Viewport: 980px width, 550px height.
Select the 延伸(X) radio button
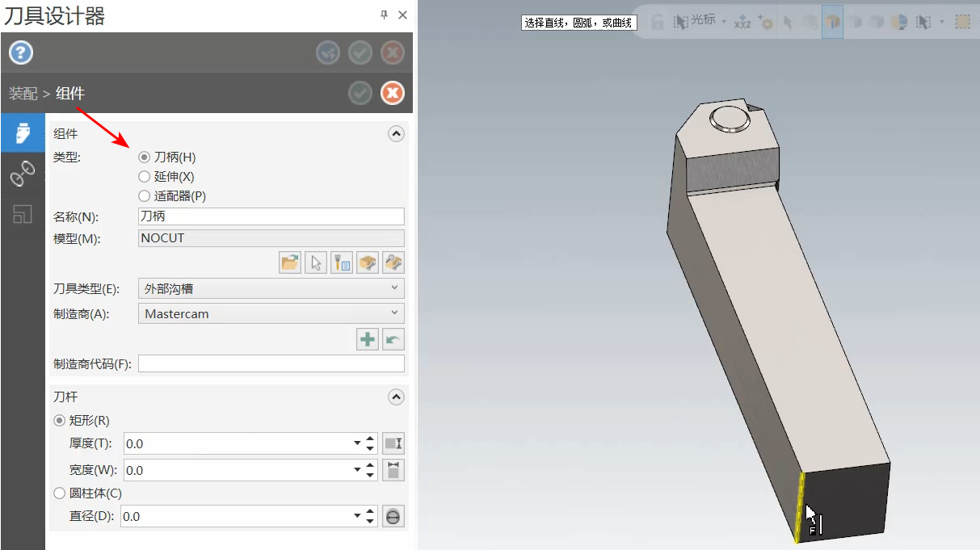click(x=145, y=177)
